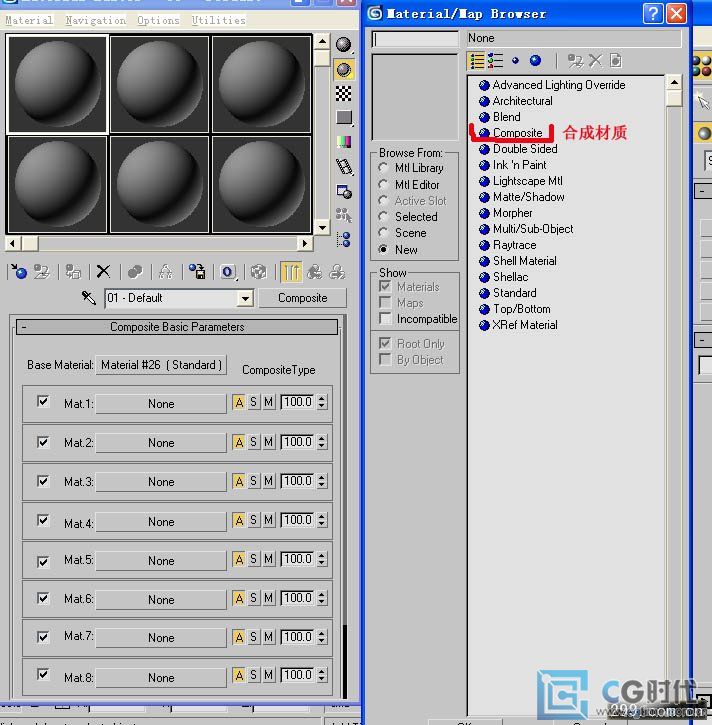The image size is (712, 725).
Task: Click the Make Material Copy icon
Action: [135, 271]
